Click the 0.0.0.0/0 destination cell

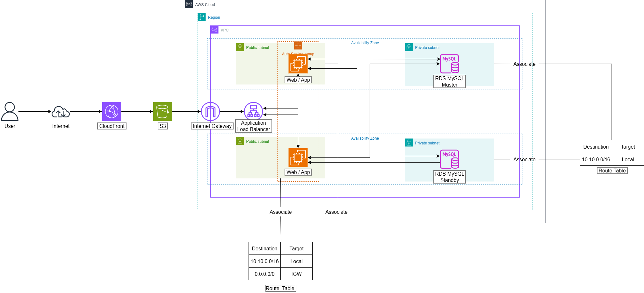click(264, 274)
